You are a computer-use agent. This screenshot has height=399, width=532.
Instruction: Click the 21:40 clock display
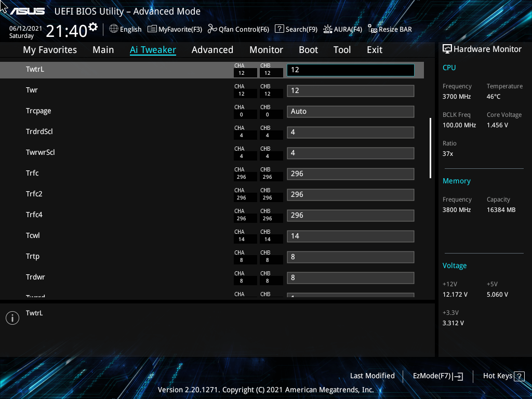click(66, 31)
